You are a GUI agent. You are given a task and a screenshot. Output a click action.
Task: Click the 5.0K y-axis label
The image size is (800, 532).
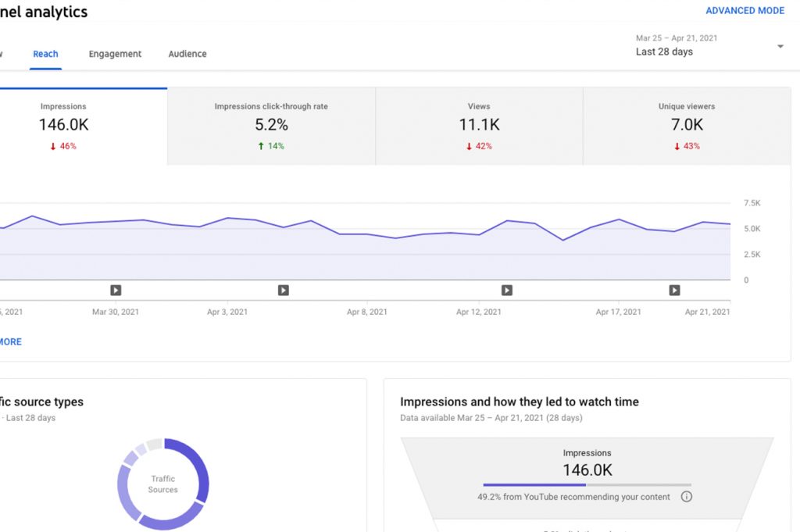pyautogui.click(x=752, y=229)
